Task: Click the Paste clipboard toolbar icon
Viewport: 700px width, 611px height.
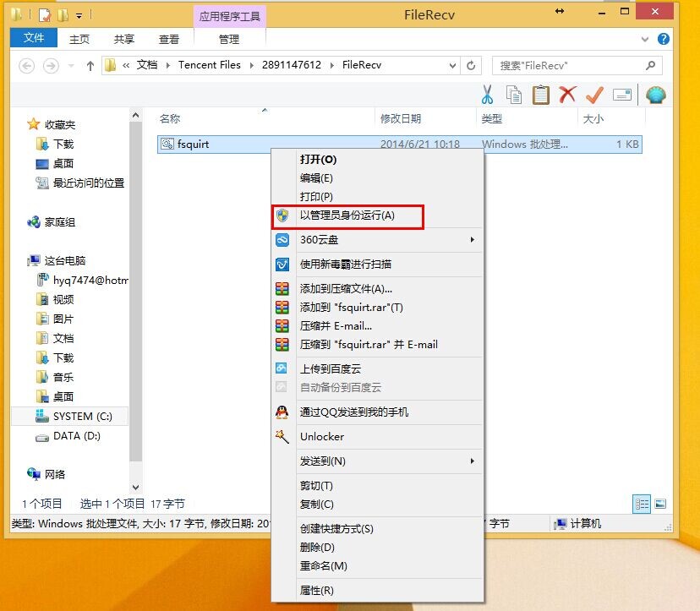Action: pos(540,95)
